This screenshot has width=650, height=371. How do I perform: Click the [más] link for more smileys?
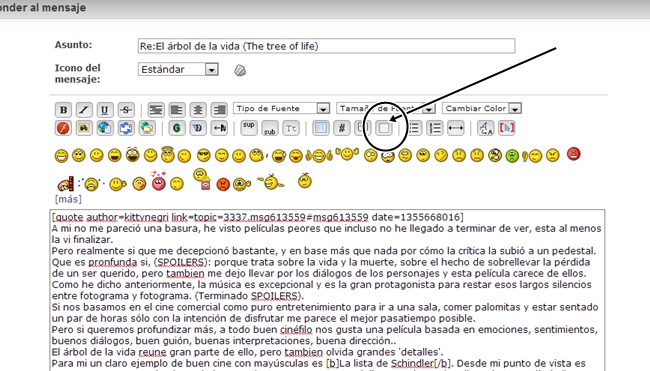click(x=68, y=199)
